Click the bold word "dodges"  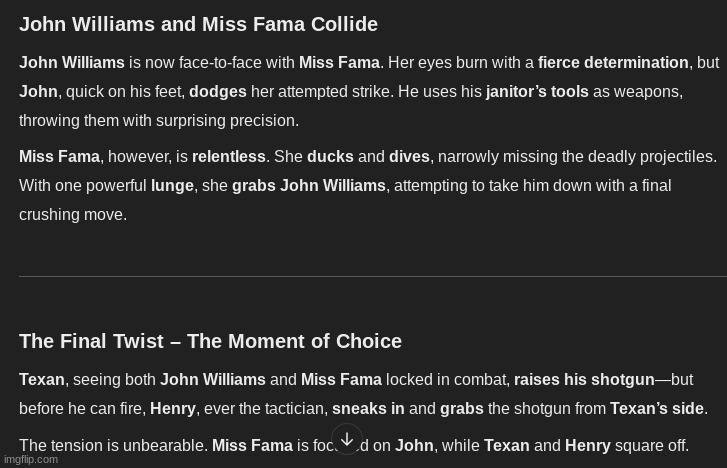pos(217,92)
